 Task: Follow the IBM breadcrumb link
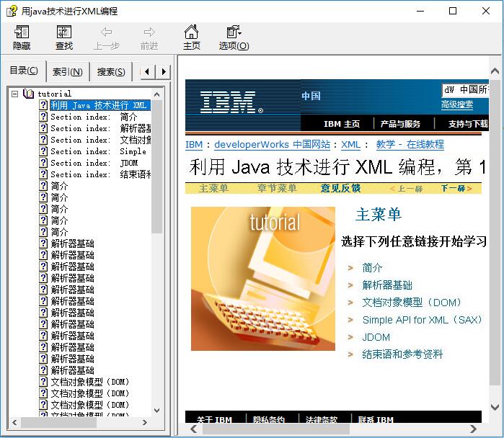click(194, 145)
